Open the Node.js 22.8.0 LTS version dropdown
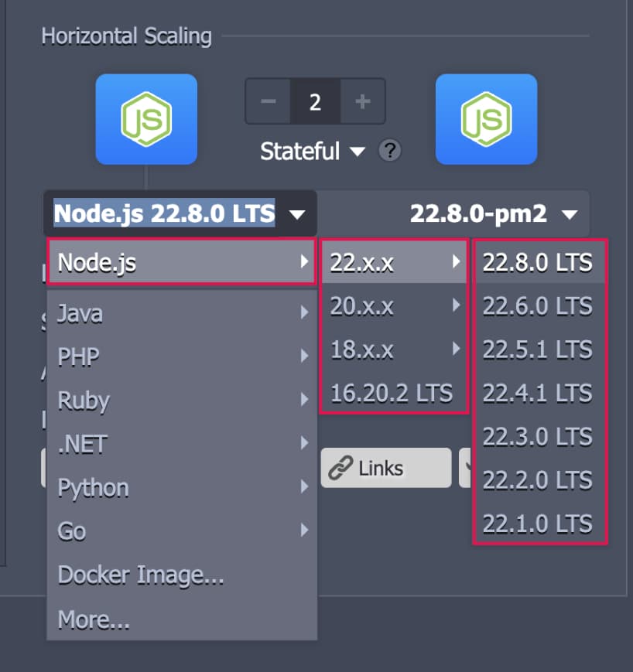 [180, 213]
